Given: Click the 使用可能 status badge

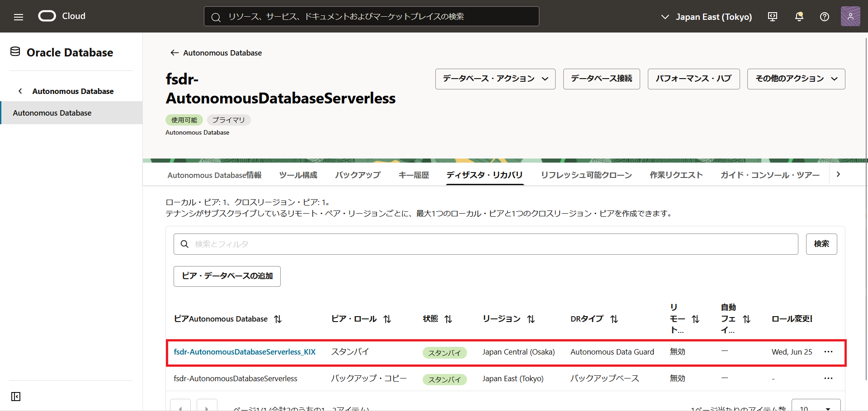Looking at the screenshot, I should [184, 120].
